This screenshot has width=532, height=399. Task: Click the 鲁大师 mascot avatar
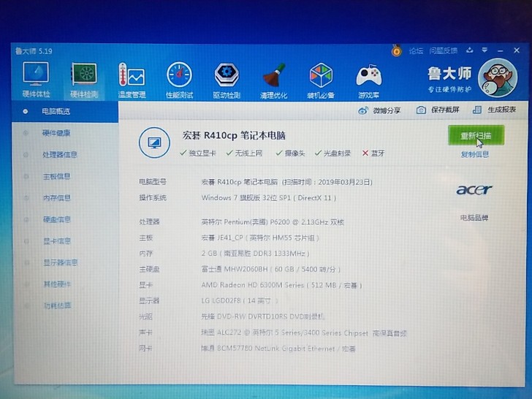(x=498, y=77)
